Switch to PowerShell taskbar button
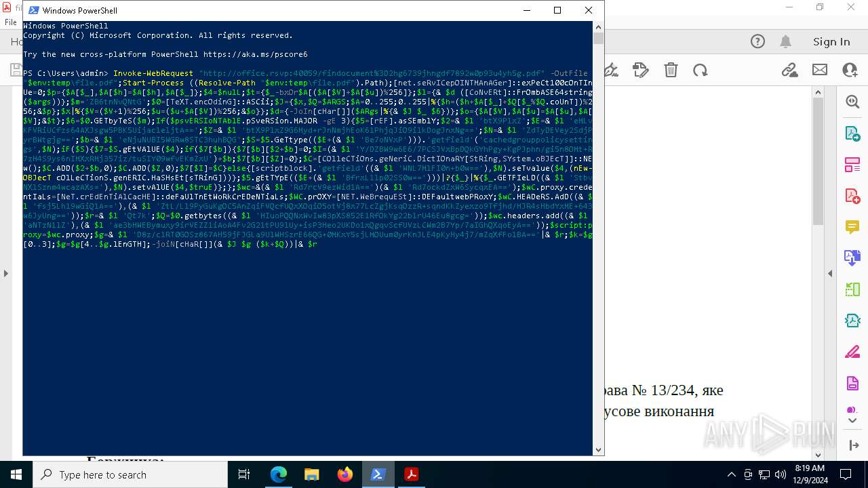 [378, 474]
